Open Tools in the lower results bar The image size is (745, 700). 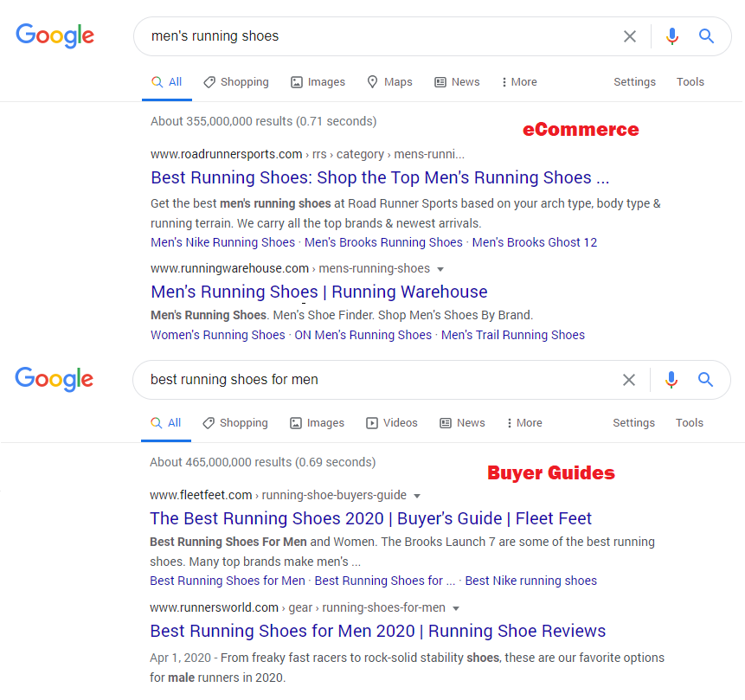coord(689,423)
